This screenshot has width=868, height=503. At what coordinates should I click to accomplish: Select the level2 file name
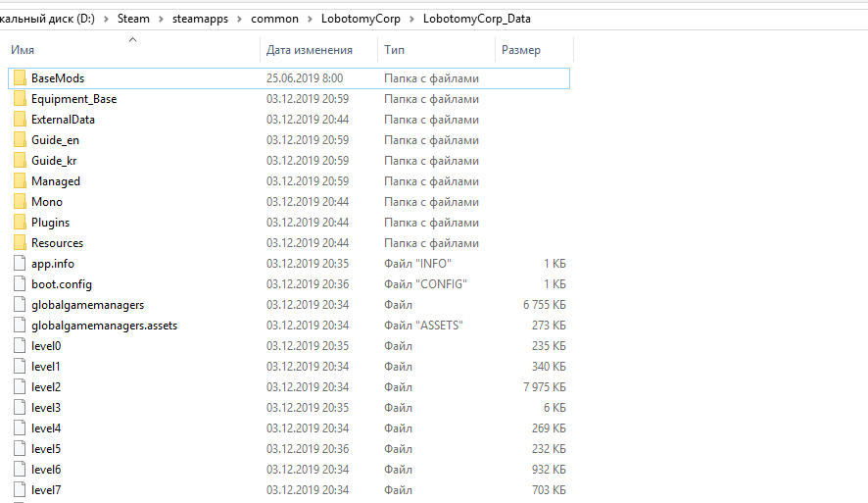tap(46, 386)
